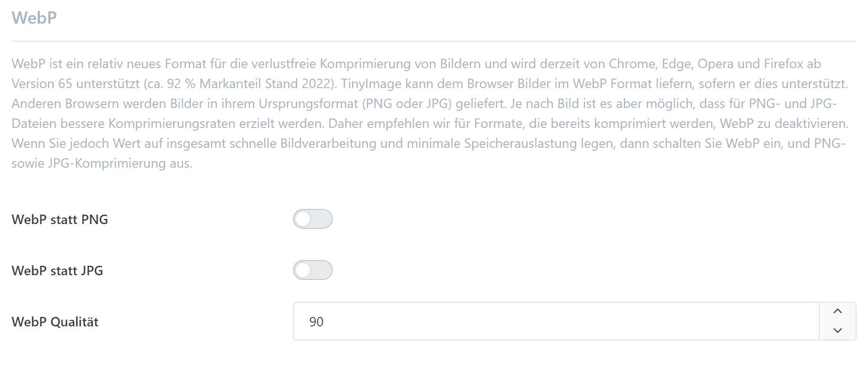Click the 'WebP statt PNG' label
This screenshot has height=370, width=868.
(x=60, y=220)
